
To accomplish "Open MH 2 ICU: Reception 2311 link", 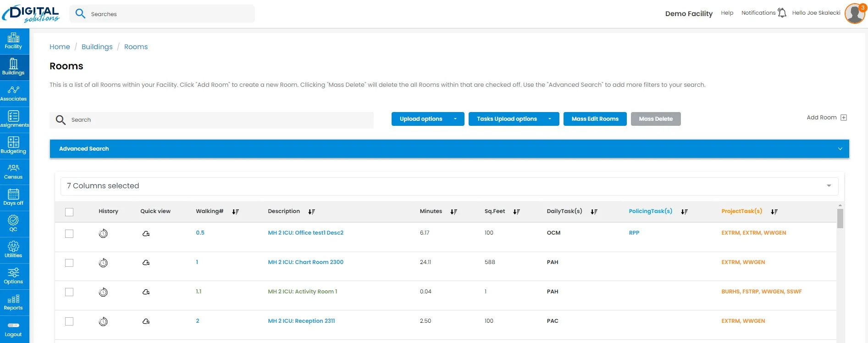I will tap(301, 321).
